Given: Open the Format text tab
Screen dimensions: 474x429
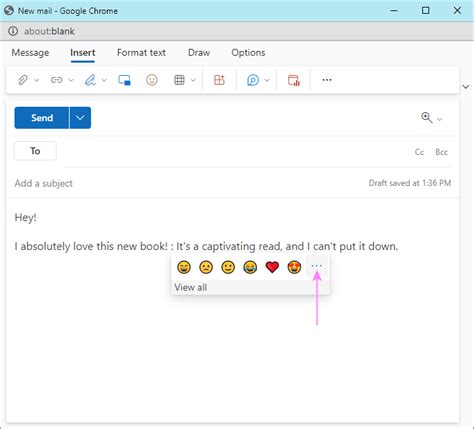Looking at the screenshot, I should (141, 53).
